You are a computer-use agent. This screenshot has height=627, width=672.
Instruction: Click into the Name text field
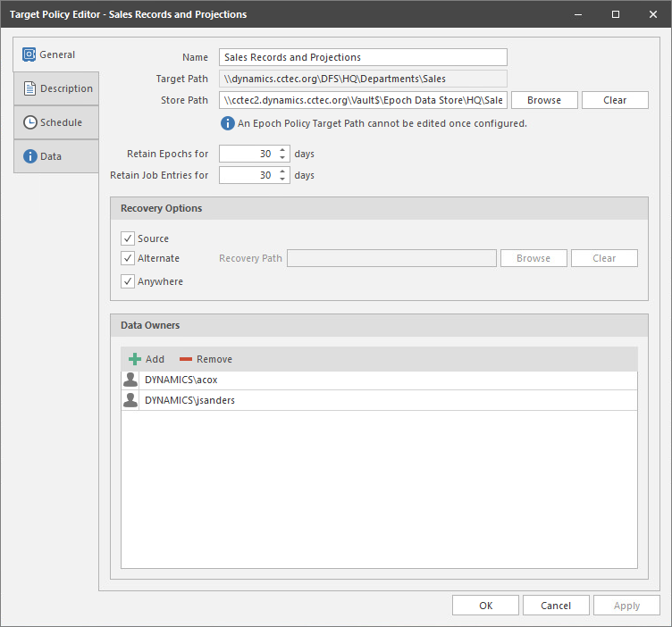coord(362,57)
